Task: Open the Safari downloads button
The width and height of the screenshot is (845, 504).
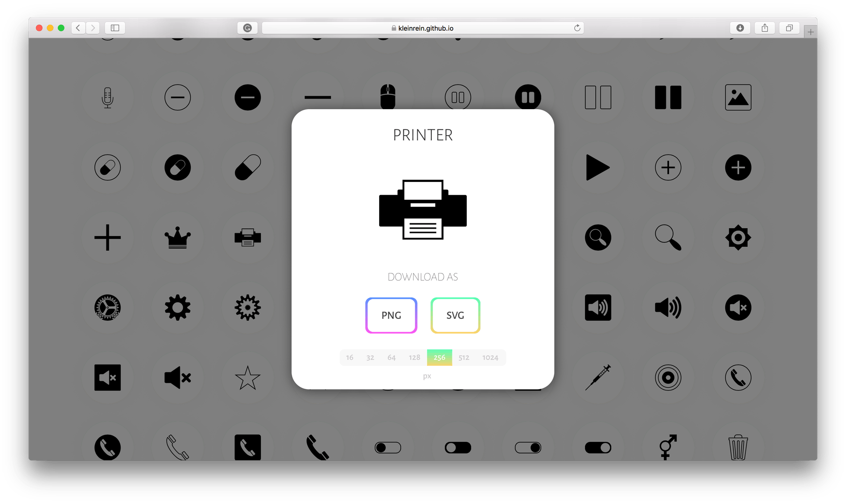Action: (740, 28)
